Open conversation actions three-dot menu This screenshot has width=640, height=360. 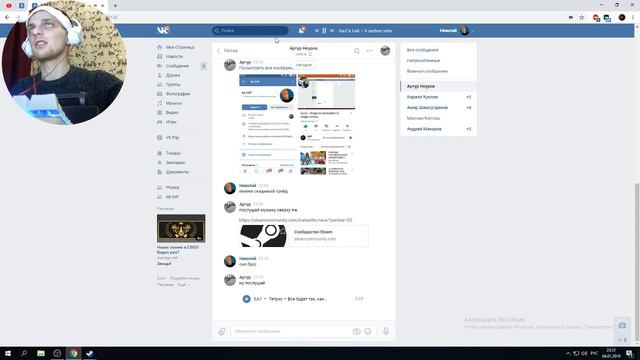[369, 51]
